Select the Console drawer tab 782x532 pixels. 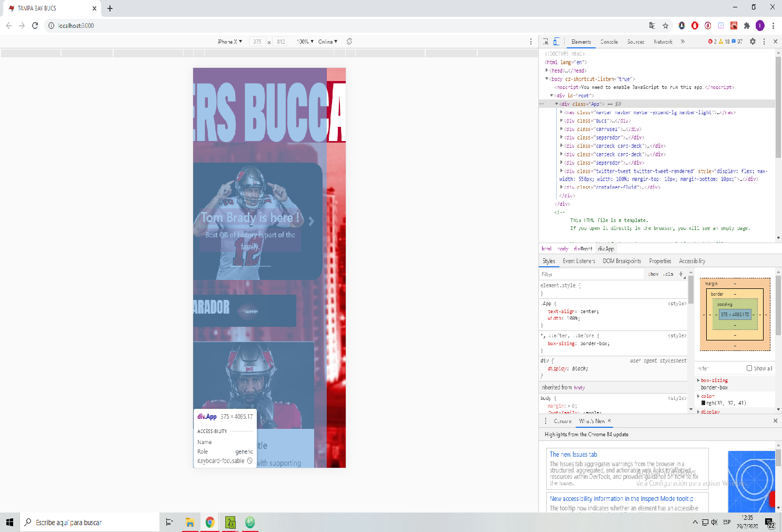[x=563, y=421]
